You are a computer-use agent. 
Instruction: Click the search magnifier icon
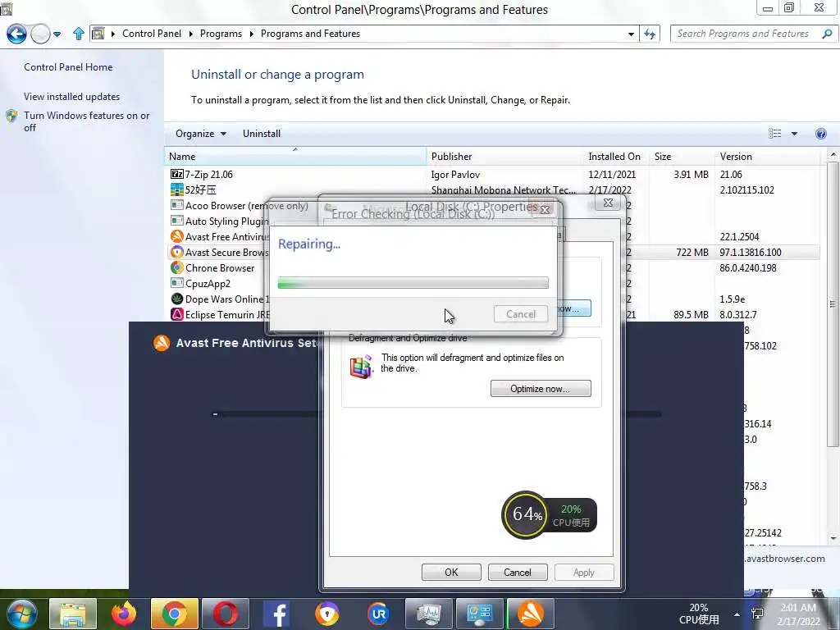pos(827,34)
